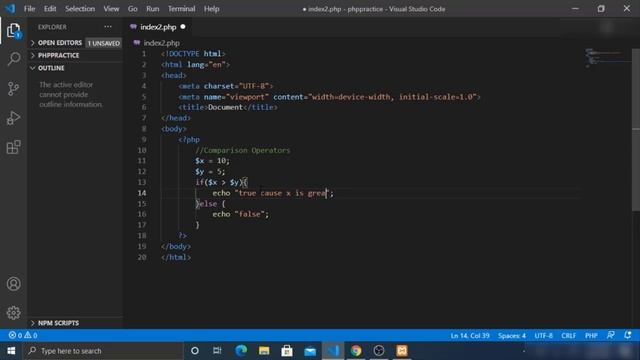The height and width of the screenshot is (360, 640).
Task: Open the Help menu
Action: (x=211, y=9)
